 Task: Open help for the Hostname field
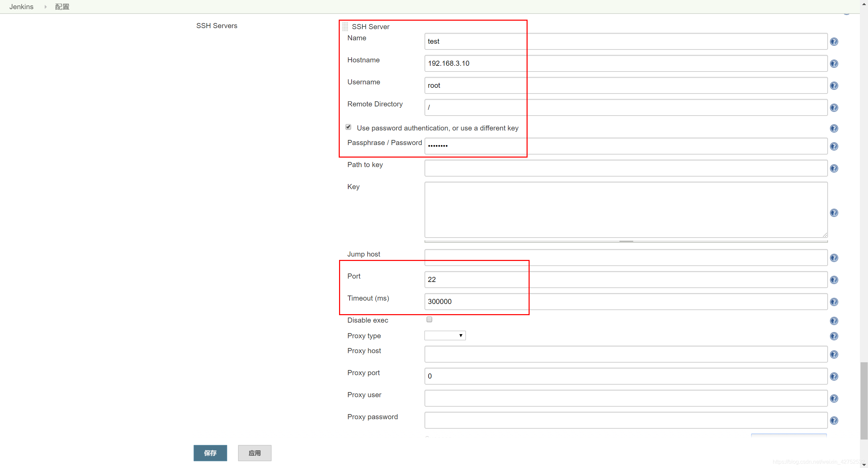point(834,64)
